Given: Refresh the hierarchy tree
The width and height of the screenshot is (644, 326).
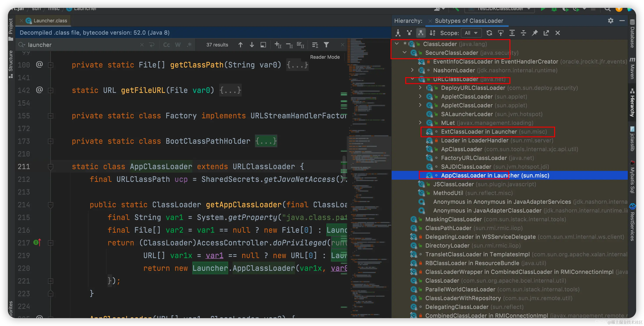Looking at the screenshot, I should tap(489, 33).
